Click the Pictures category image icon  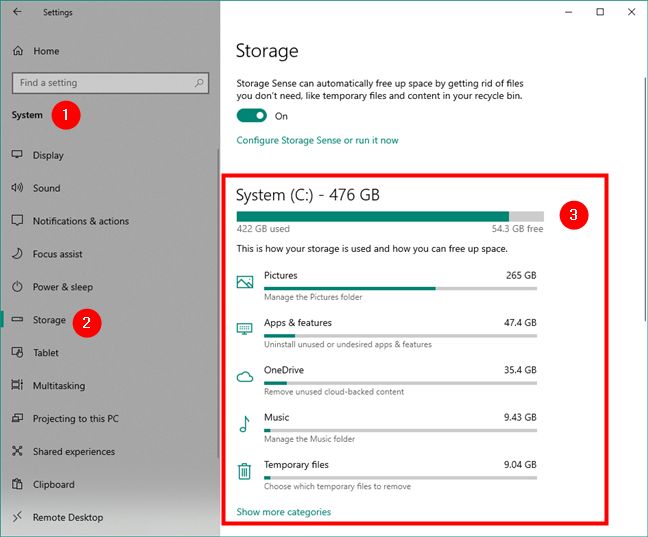coord(245,282)
